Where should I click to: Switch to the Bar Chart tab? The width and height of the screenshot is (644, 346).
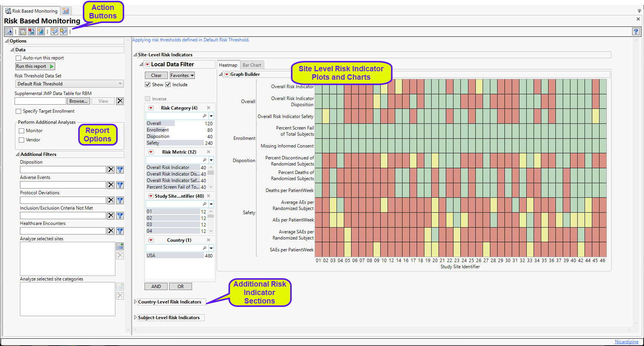(252, 65)
